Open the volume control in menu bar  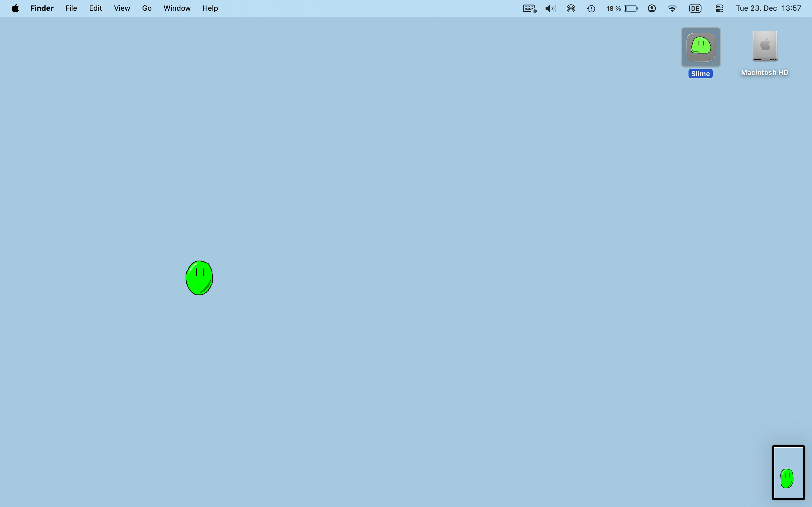click(x=550, y=8)
